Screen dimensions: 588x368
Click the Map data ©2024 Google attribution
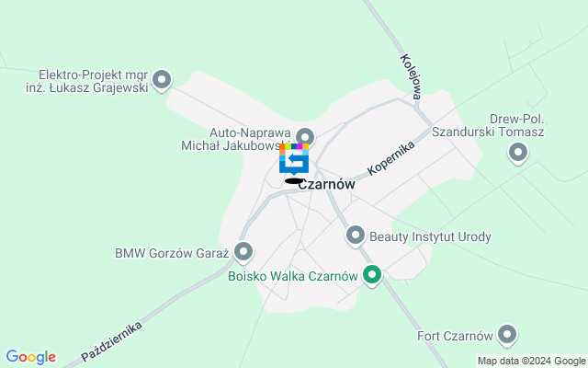532,362
